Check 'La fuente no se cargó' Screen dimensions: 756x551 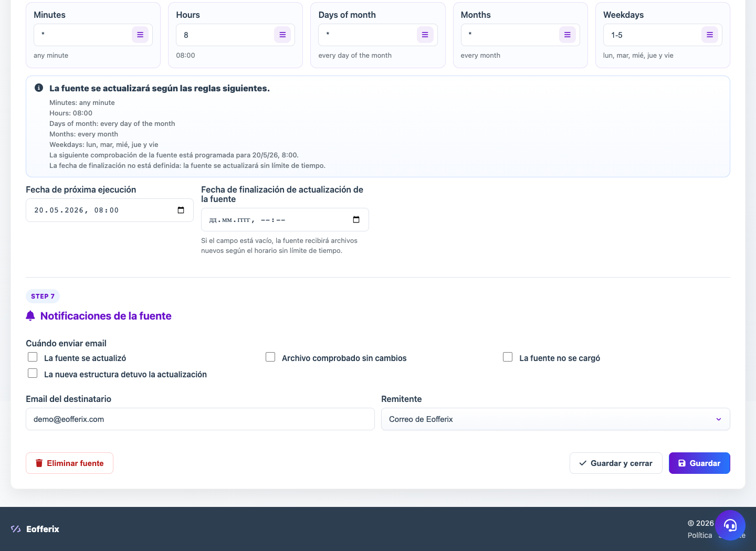click(x=508, y=357)
